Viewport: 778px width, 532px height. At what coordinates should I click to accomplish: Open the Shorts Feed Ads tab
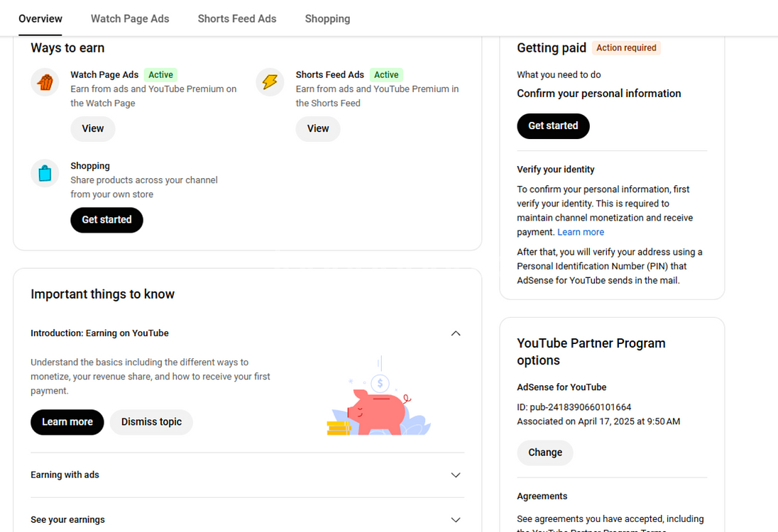(x=237, y=19)
